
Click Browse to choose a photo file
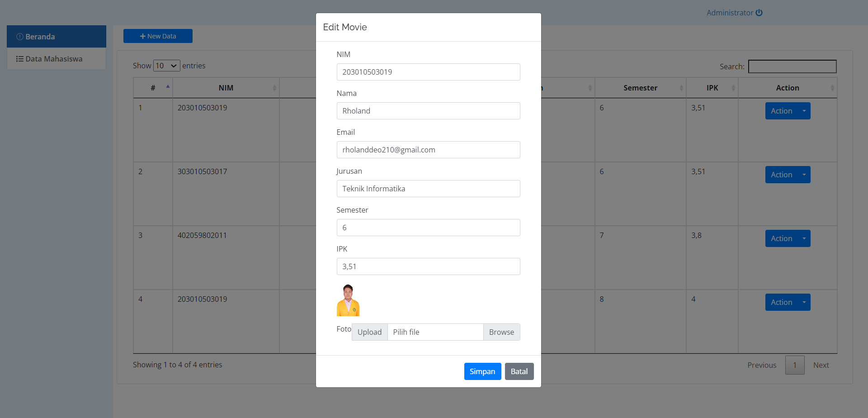pyautogui.click(x=501, y=332)
